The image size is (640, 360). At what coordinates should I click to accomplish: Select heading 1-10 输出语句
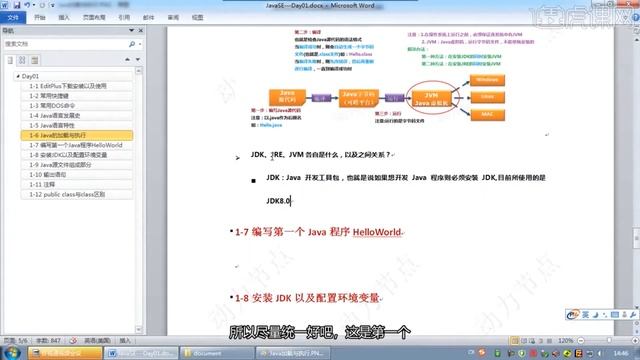(77, 174)
